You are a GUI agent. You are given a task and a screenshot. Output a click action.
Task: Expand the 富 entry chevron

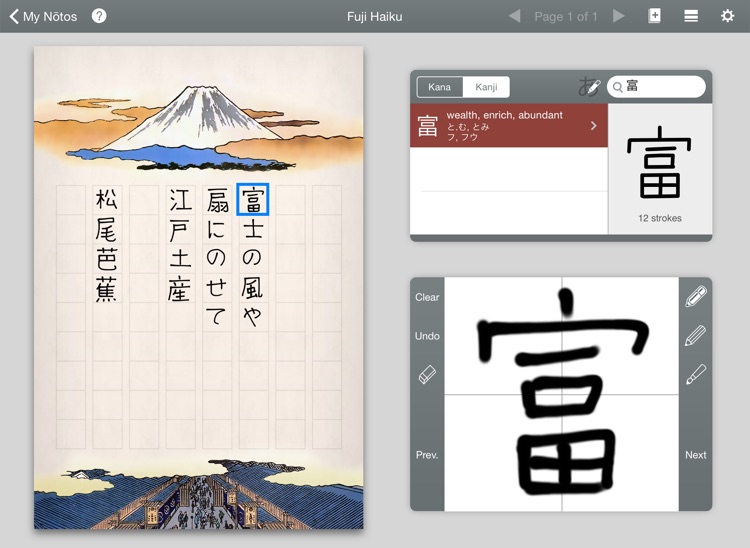pyautogui.click(x=594, y=125)
